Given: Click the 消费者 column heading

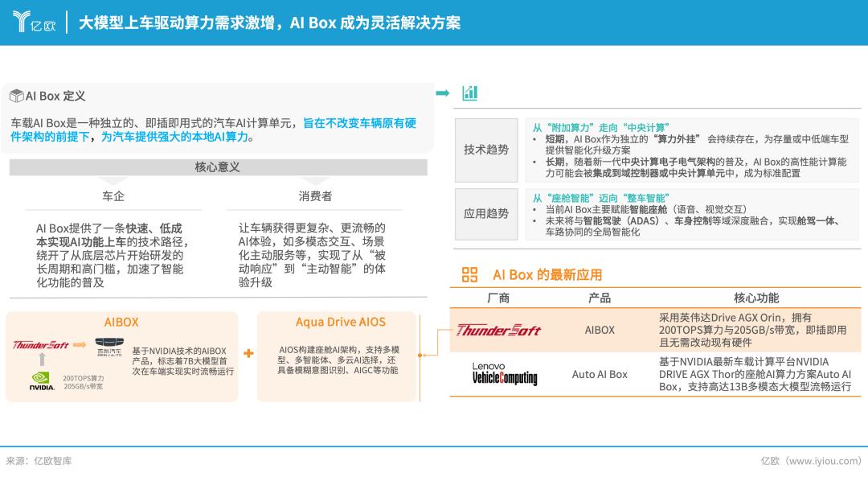Looking at the screenshot, I should pos(315,195).
